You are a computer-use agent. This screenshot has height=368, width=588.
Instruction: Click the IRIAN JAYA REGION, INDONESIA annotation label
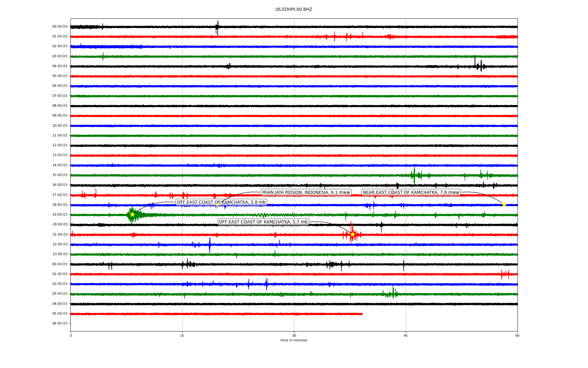[x=306, y=192]
